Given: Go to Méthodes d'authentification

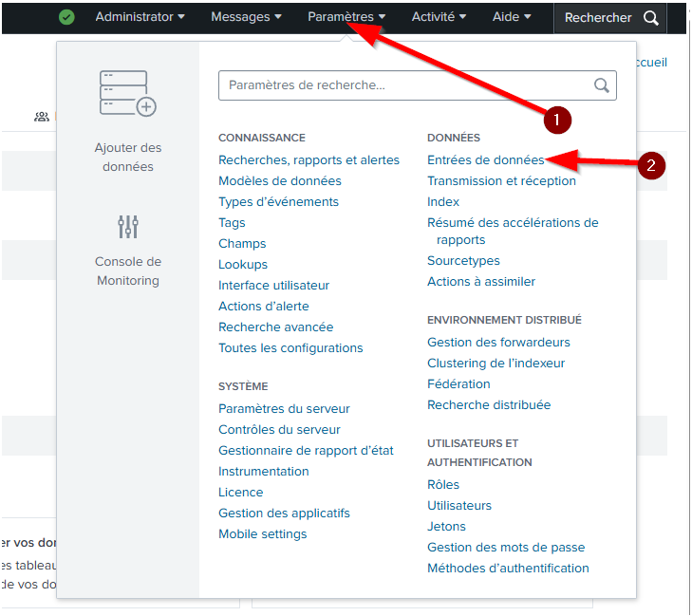Looking at the screenshot, I should click(508, 569).
